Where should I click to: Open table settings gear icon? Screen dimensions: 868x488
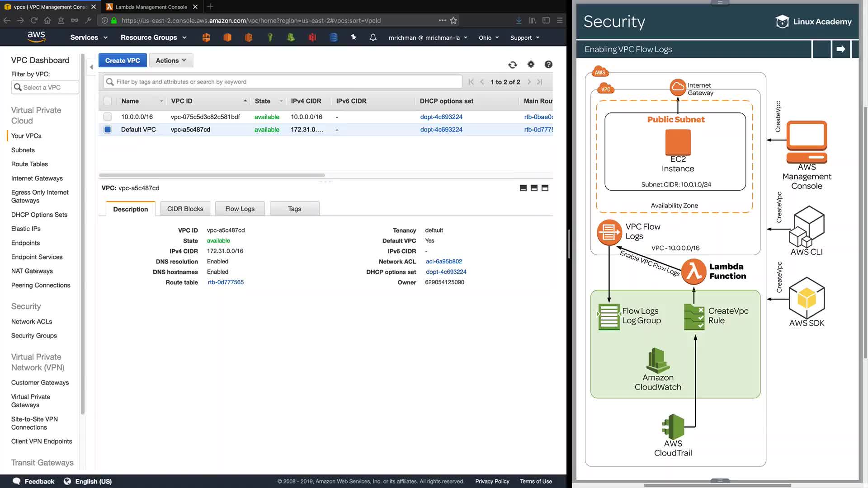pyautogui.click(x=531, y=65)
